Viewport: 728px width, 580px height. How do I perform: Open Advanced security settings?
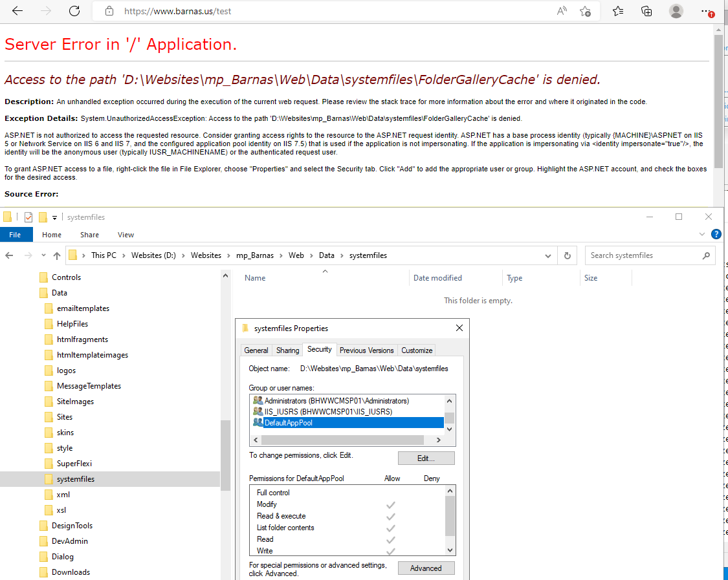pos(426,568)
